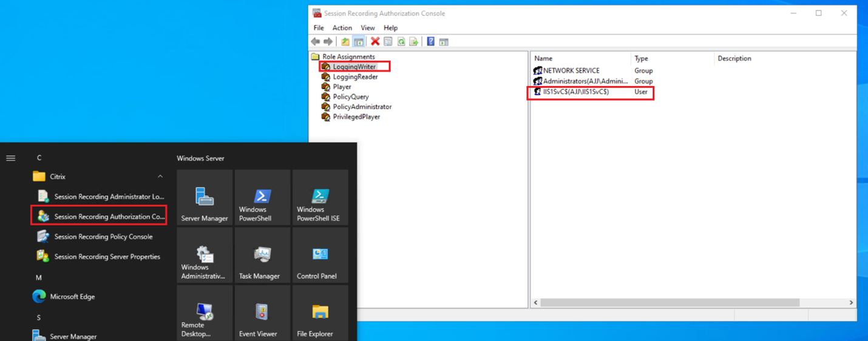
Task: Open Session Recording Administrator Logging
Action: 98,197
